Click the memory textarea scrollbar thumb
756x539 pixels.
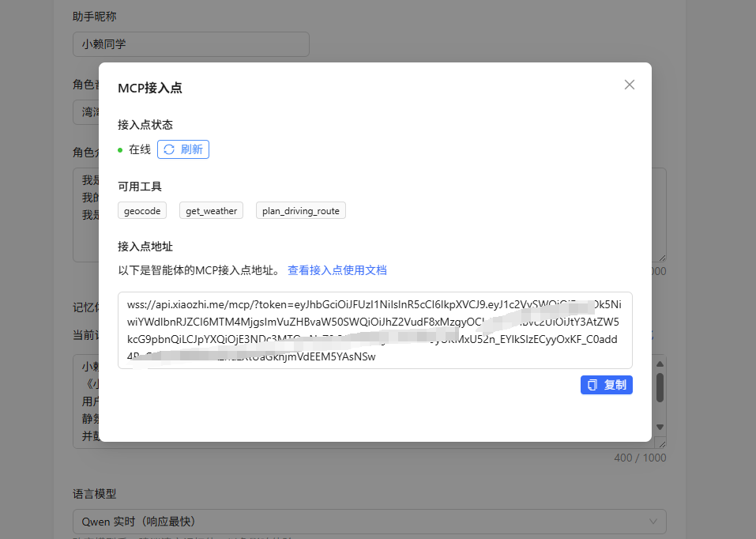[660, 387]
